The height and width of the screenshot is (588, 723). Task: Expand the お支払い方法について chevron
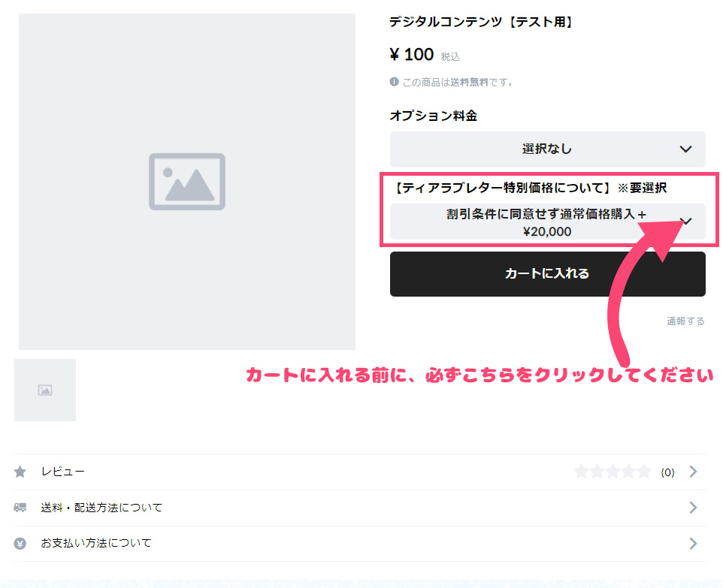click(693, 544)
